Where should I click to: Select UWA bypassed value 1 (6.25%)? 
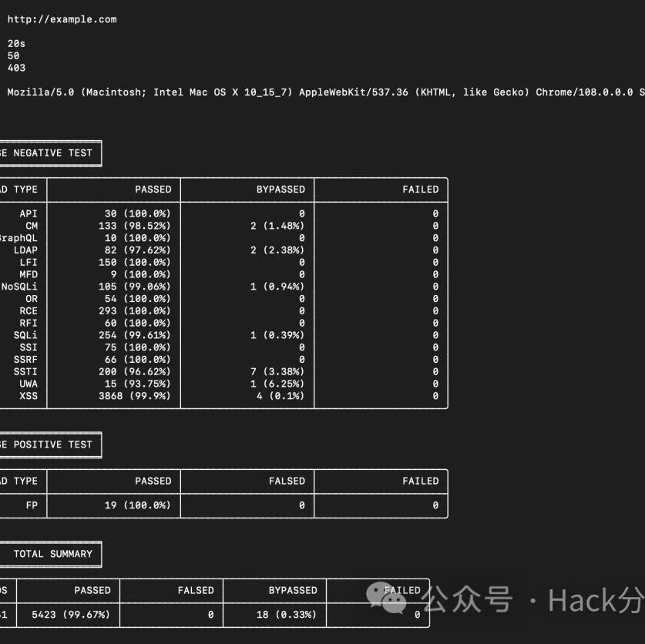[x=277, y=384]
